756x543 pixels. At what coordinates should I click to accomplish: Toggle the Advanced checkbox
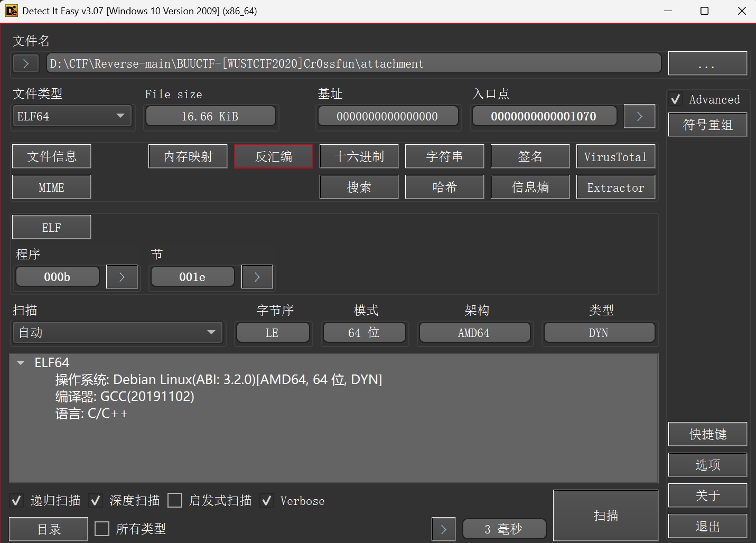(x=676, y=99)
